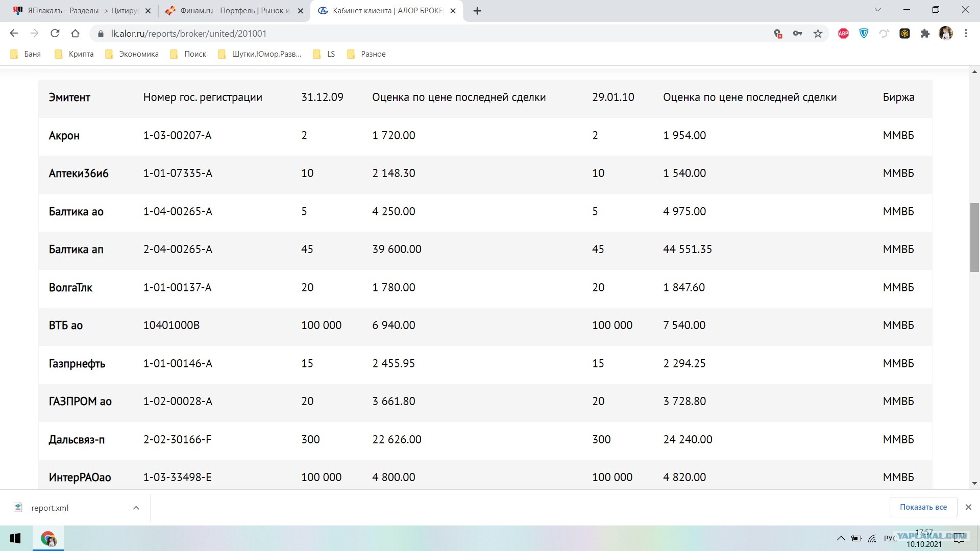Reload the Alor report page

[55, 34]
